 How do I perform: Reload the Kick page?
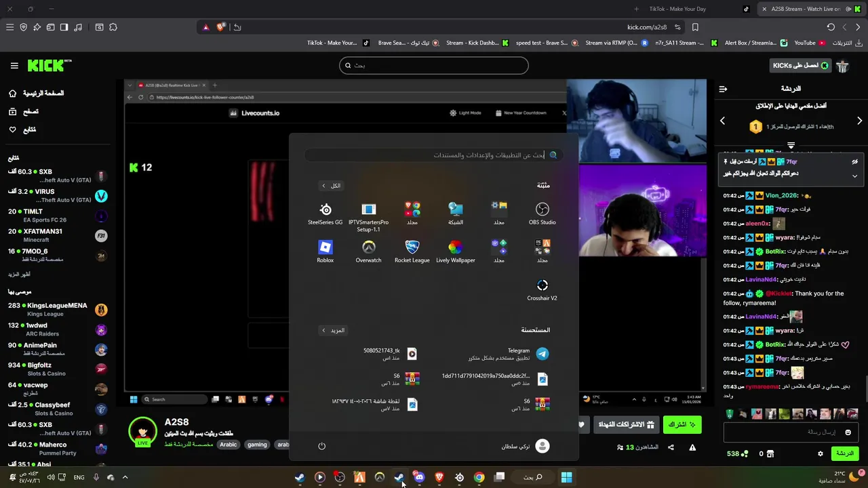point(831,27)
